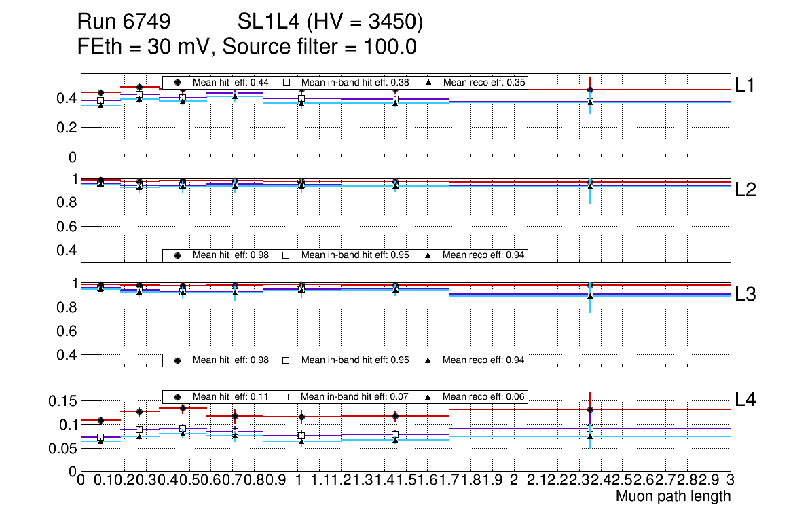
Task: Click the filled circle marker in L1 legend
Action: 178,83
